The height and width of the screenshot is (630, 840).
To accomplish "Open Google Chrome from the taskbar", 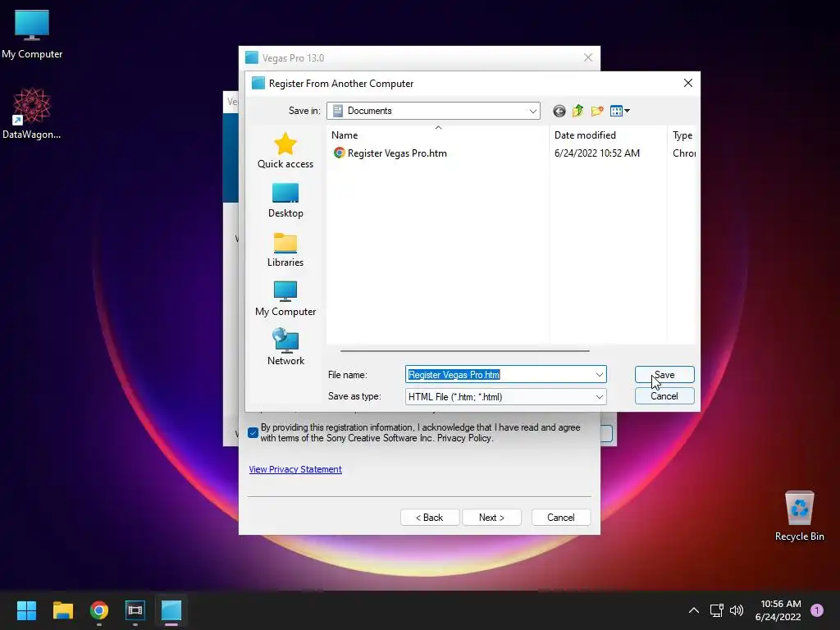I will (99, 610).
